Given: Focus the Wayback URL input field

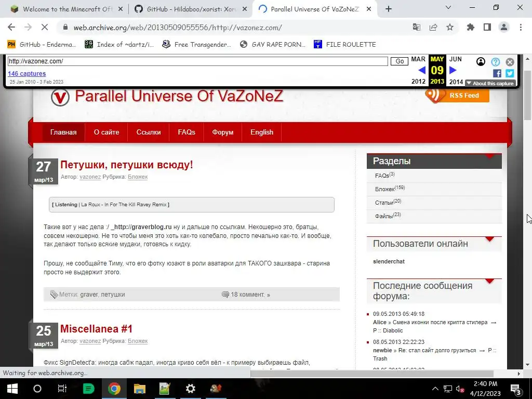Looking at the screenshot, I should (x=197, y=61).
